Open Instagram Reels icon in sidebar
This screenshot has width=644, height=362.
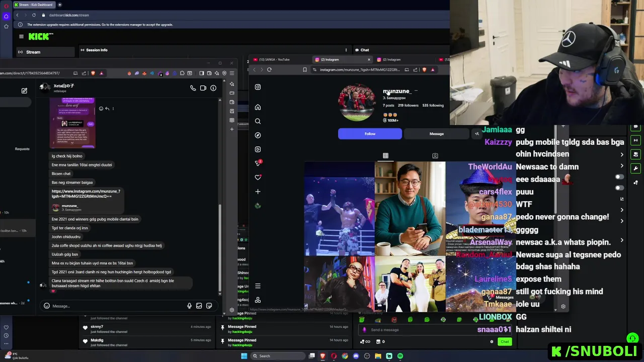click(x=258, y=149)
